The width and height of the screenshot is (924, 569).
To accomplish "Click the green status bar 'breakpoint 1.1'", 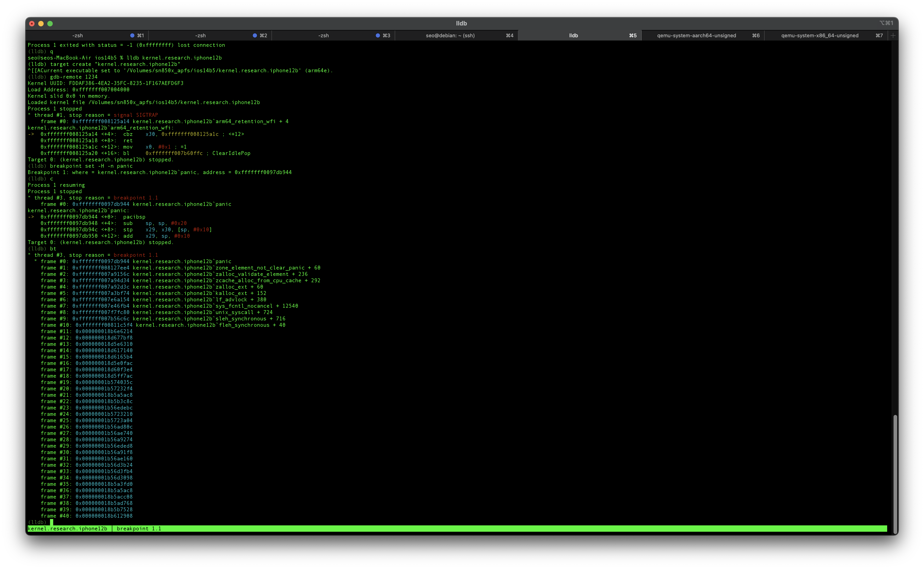I will [x=139, y=529].
